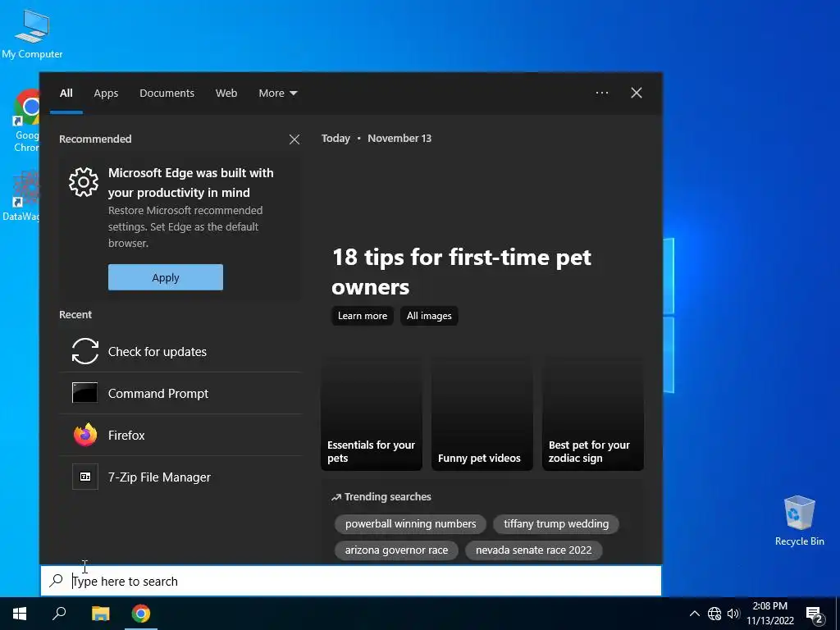Select powerball winning numbers trending search
Viewport: 840px width, 630px height.
tap(410, 524)
